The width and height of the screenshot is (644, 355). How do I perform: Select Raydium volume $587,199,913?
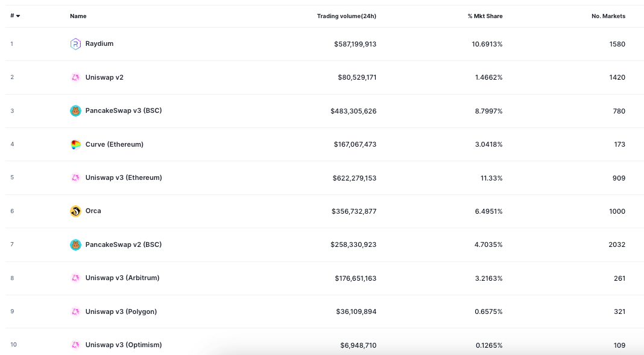(355, 44)
